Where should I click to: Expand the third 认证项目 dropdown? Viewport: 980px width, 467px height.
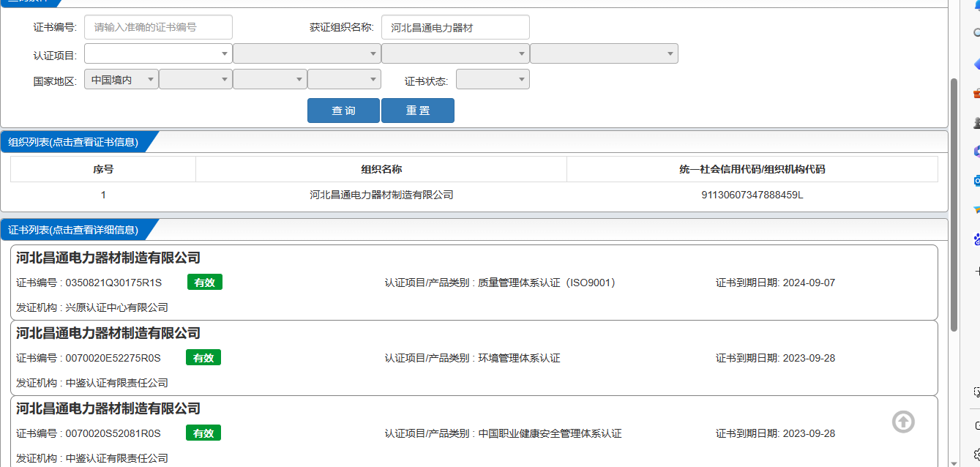pos(455,53)
